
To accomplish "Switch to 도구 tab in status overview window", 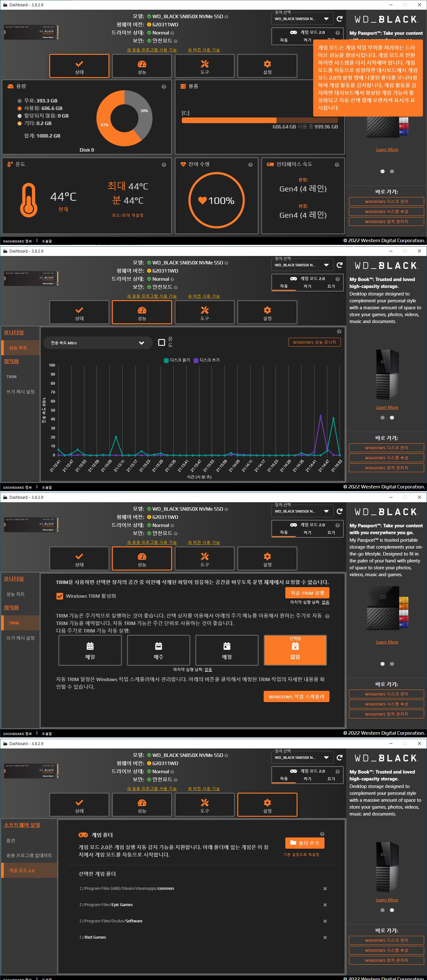I will coord(205,66).
